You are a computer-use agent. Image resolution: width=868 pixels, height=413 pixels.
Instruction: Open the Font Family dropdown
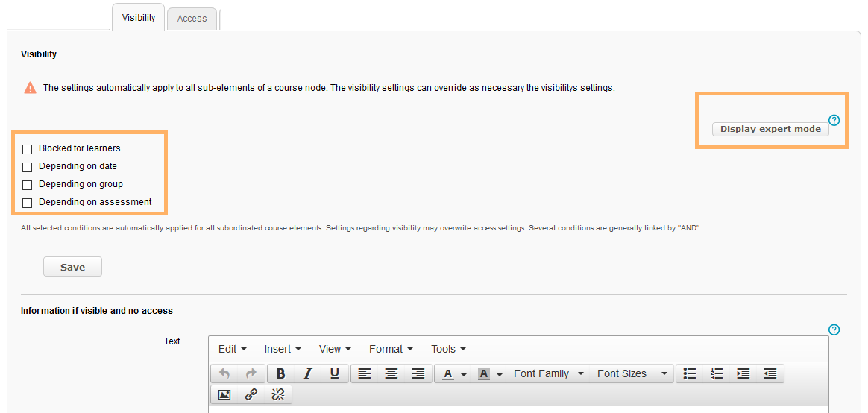pyautogui.click(x=548, y=374)
